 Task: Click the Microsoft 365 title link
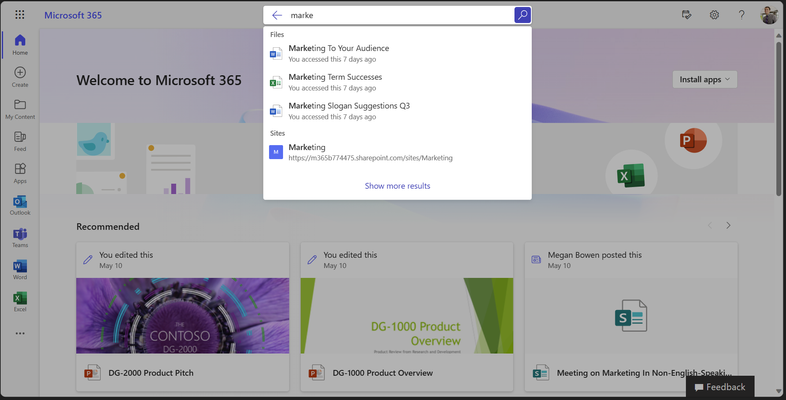73,15
